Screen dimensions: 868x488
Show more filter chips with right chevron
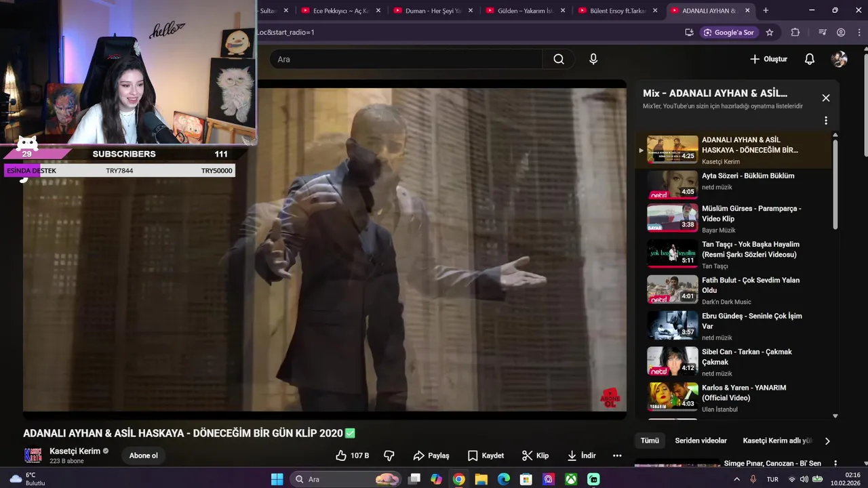click(x=827, y=441)
